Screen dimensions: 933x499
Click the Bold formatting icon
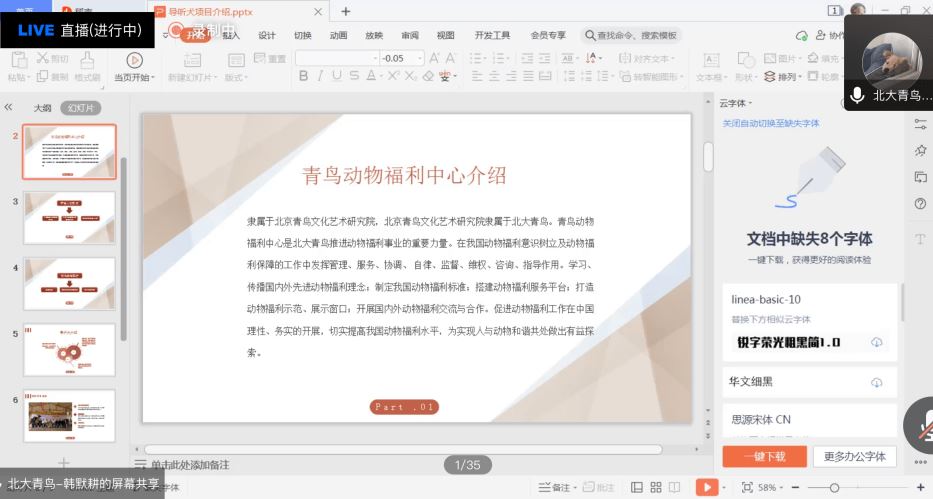pos(303,76)
